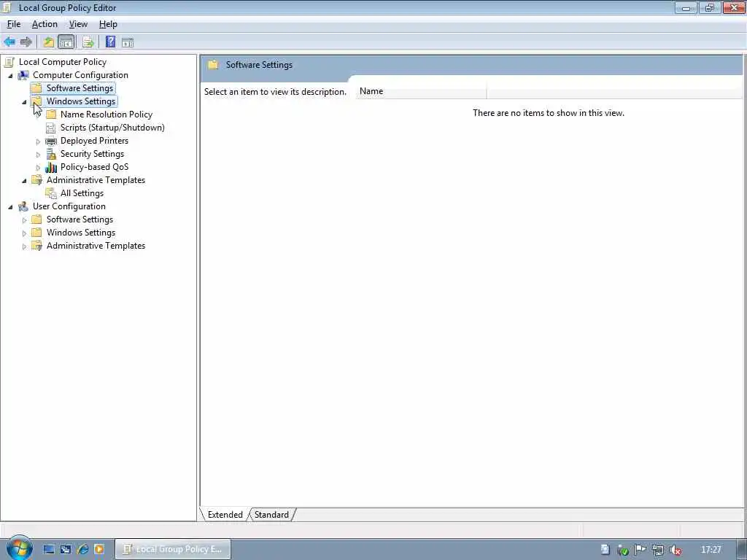Select Administrative Templates label under User Configuration
The image size is (747, 560).
pyautogui.click(x=96, y=246)
